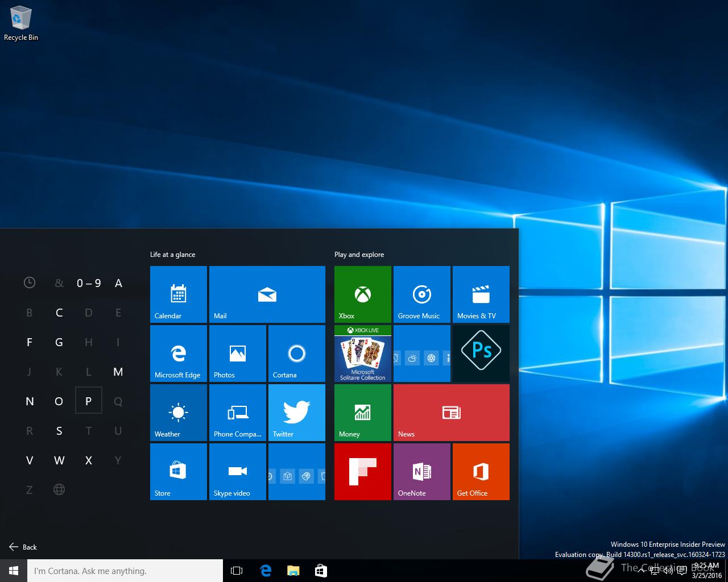
Task: Click the Back button
Action: click(23, 547)
